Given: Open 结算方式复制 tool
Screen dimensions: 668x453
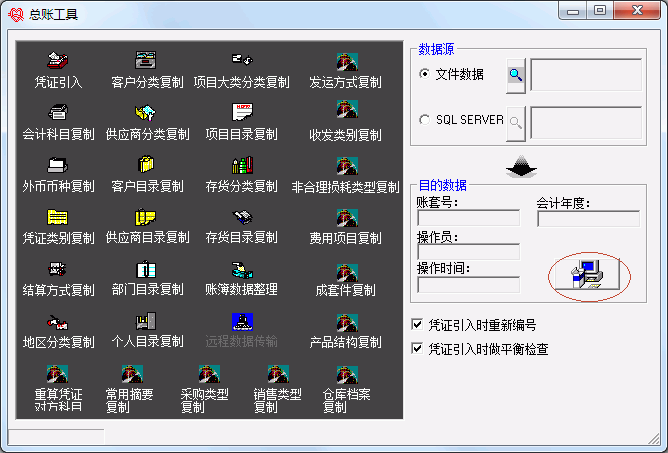Looking at the screenshot, I should [58, 269].
